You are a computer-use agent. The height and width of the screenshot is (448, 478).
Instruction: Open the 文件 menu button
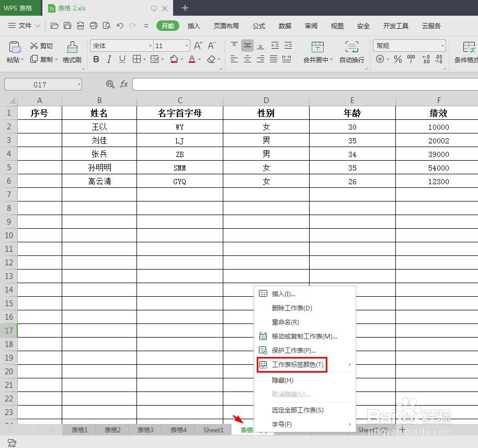[x=24, y=26]
